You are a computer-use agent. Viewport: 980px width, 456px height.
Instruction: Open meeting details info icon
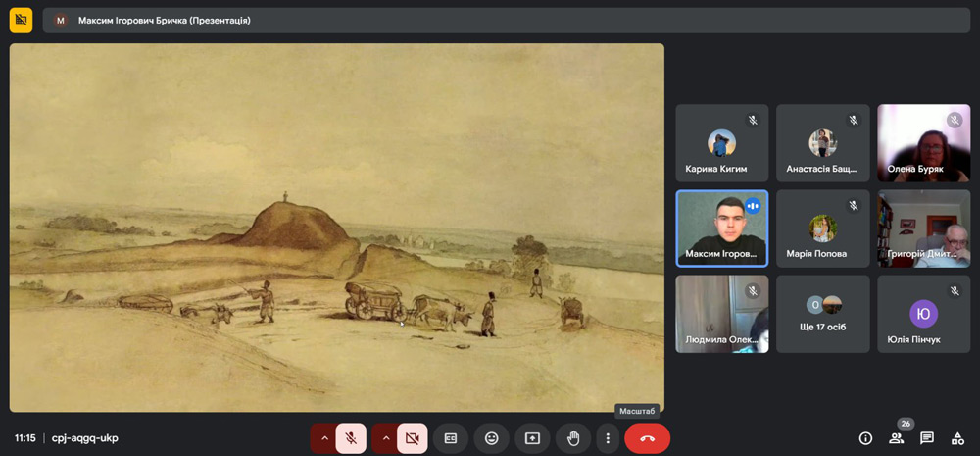pyautogui.click(x=865, y=438)
